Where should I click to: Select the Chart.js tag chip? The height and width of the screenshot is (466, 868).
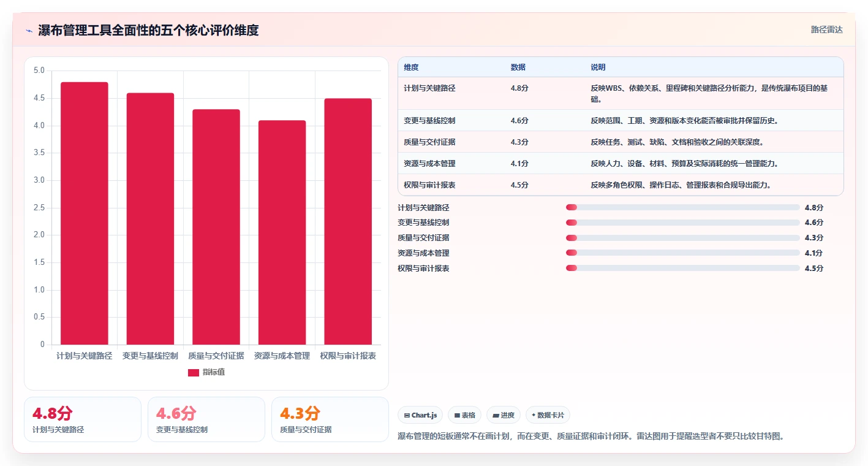pyautogui.click(x=420, y=415)
